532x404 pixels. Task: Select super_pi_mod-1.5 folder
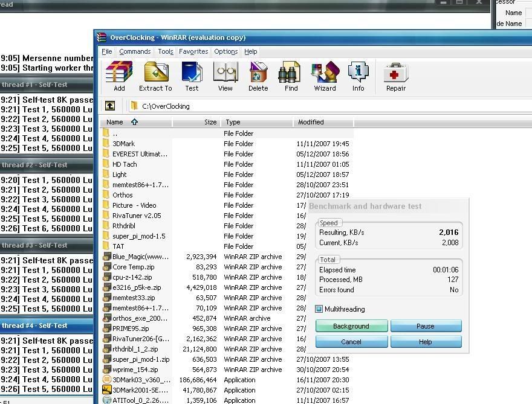pyautogui.click(x=139, y=236)
